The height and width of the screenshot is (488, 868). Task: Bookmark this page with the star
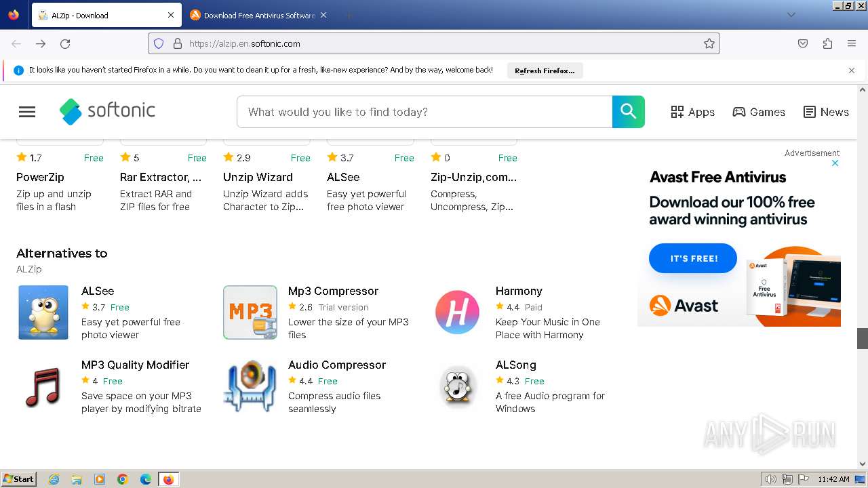(709, 43)
